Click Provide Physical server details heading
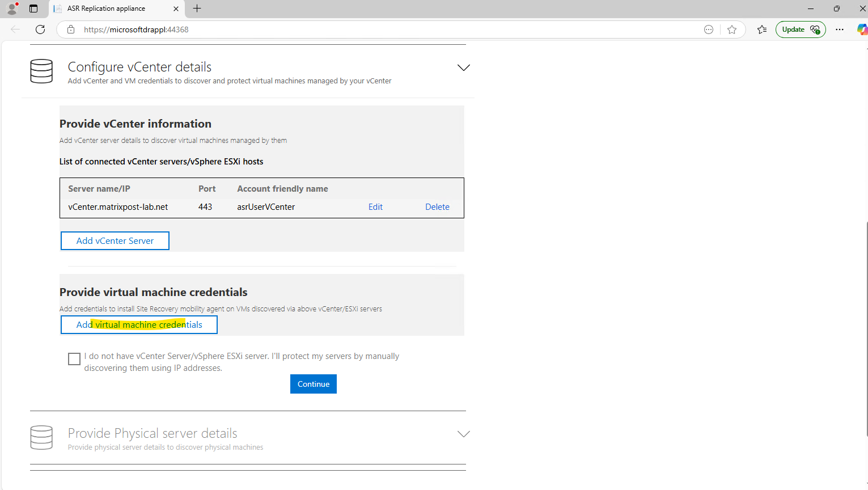The image size is (868, 490). click(x=153, y=433)
